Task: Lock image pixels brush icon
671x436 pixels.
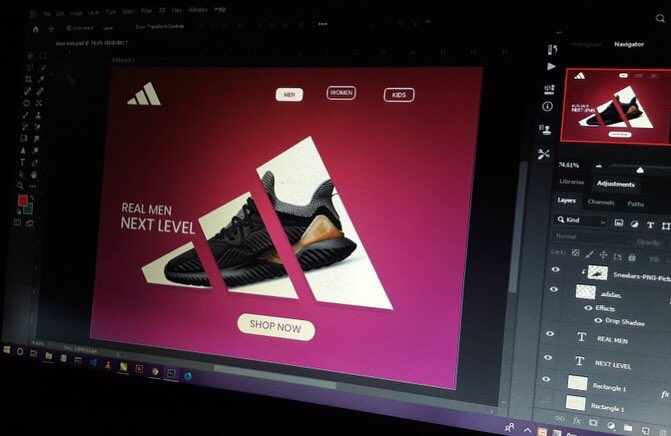Action: [589, 254]
